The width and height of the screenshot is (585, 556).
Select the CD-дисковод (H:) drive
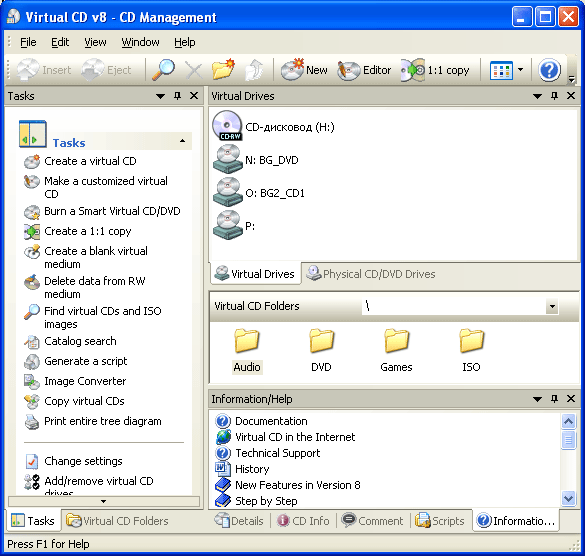click(x=273, y=127)
